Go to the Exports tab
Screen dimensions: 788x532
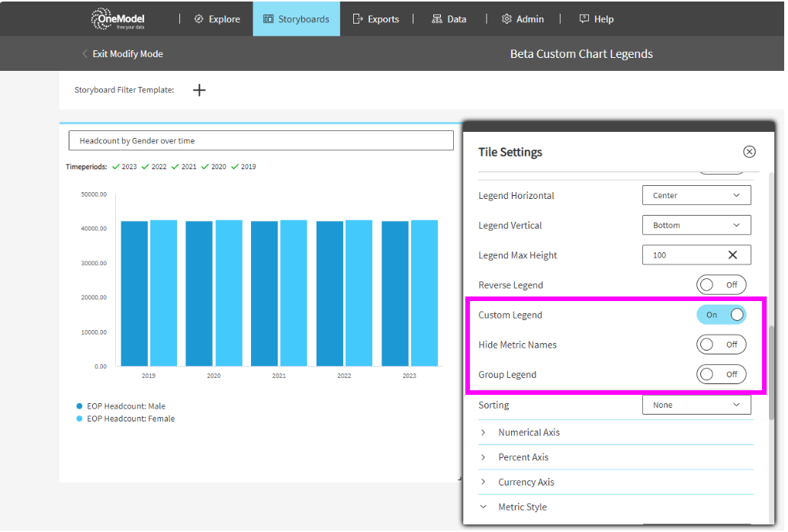(376, 19)
